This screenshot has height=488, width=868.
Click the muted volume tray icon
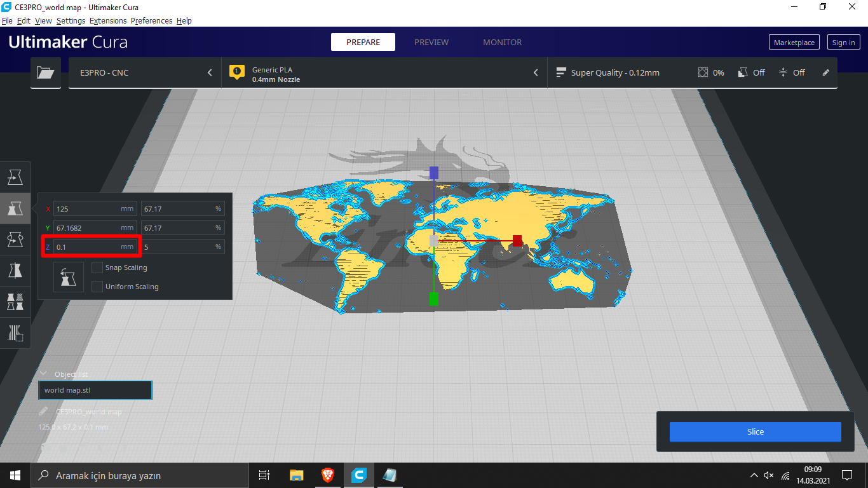(769, 475)
